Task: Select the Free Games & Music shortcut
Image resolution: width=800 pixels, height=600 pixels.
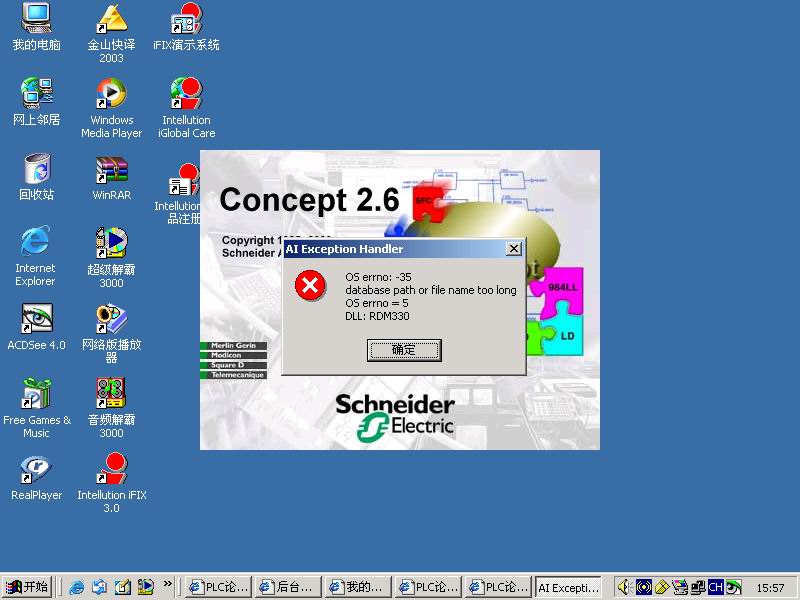Action: (x=36, y=408)
